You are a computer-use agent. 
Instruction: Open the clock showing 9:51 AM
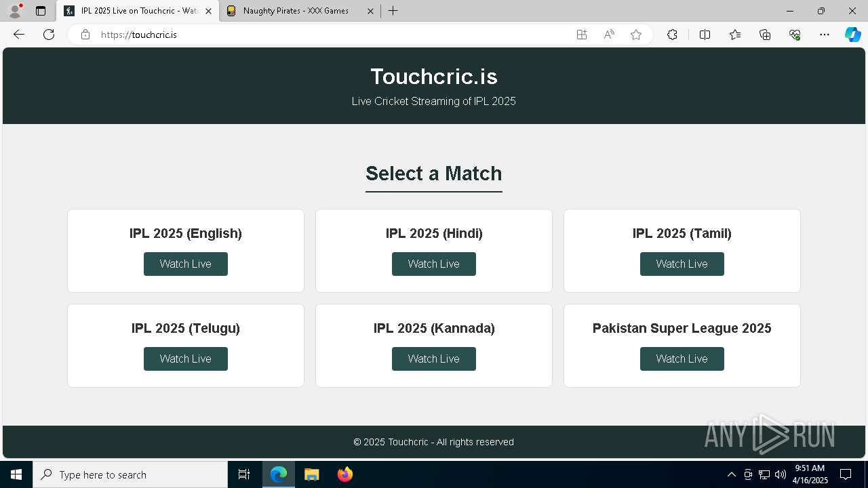(810, 474)
